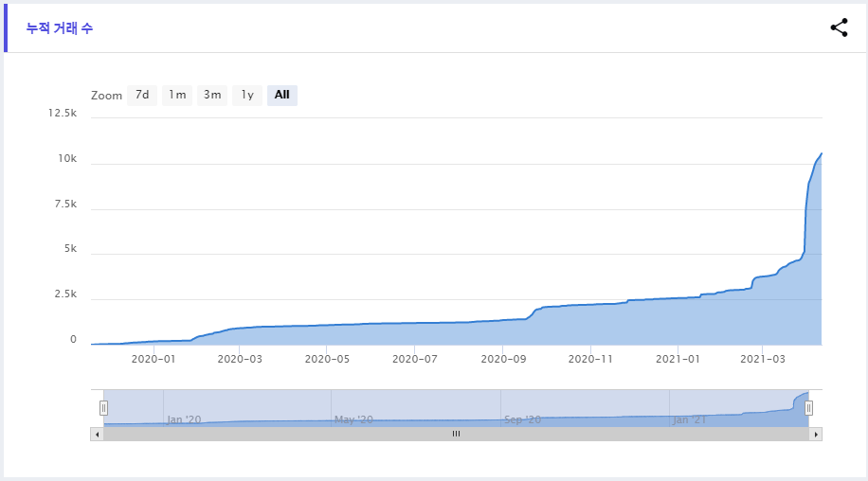Image resolution: width=868 pixels, height=481 pixels.
Task: Set zoom range to 1y
Action: coord(247,95)
